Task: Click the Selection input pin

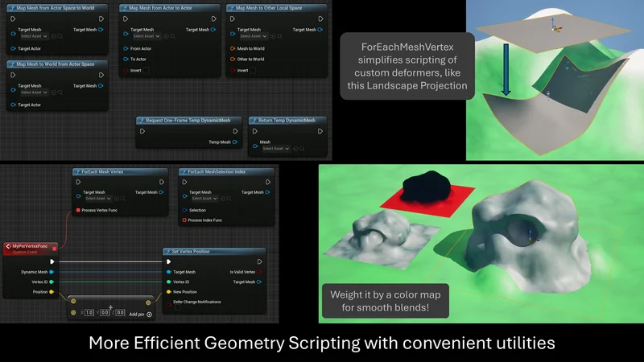Action: (x=184, y=210)
